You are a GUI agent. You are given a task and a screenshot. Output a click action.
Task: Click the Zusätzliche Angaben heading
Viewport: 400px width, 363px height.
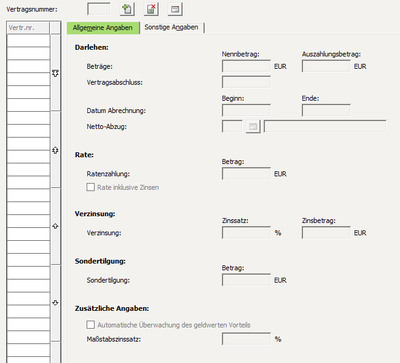112,309
